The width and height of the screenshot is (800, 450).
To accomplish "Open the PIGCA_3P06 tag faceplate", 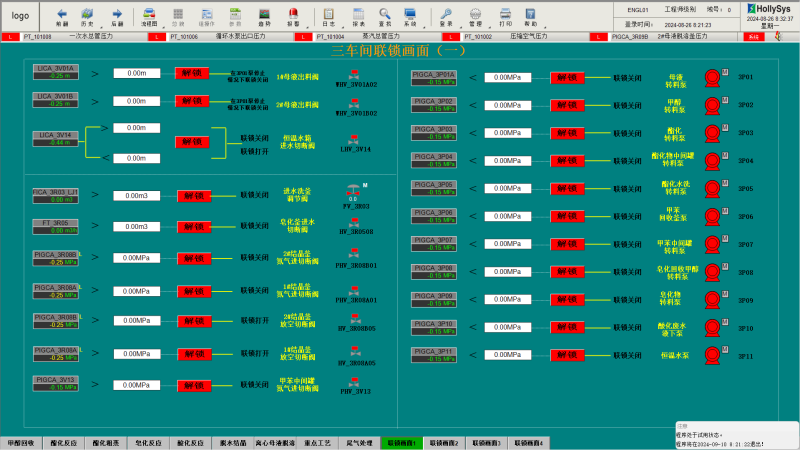I will [x=434, y=216].
